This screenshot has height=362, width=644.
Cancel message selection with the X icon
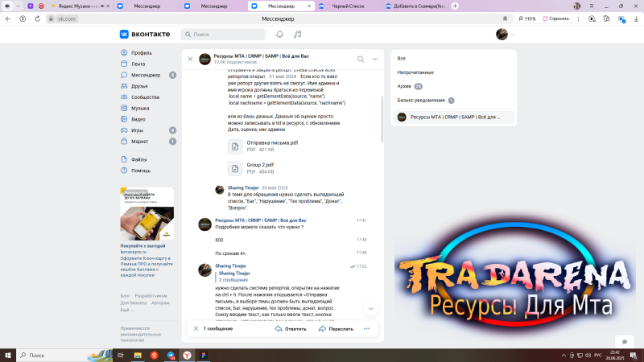194,328
